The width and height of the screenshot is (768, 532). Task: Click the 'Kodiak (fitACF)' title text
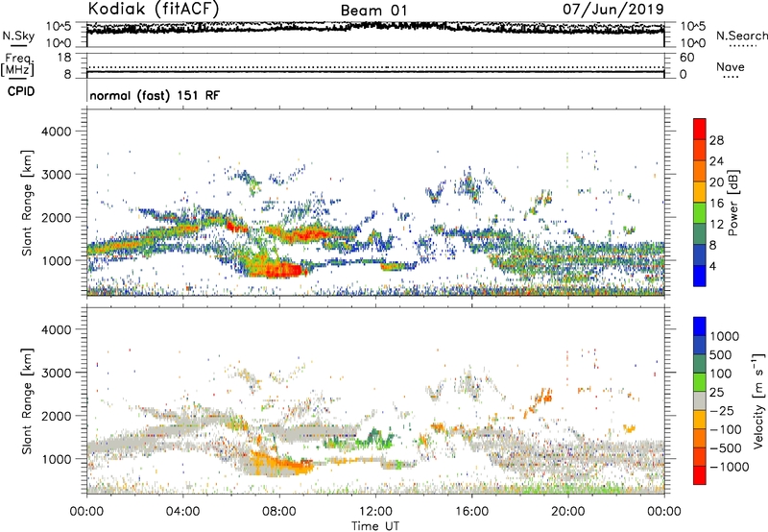point(154,9)
